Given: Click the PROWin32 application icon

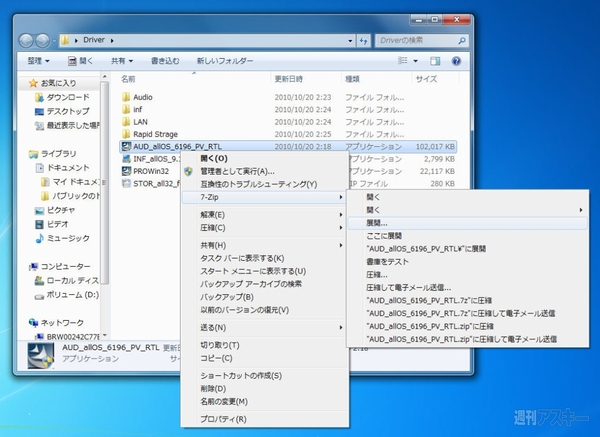Looking at the screenshot, I should pyautogui.click(x=126, y=171).
